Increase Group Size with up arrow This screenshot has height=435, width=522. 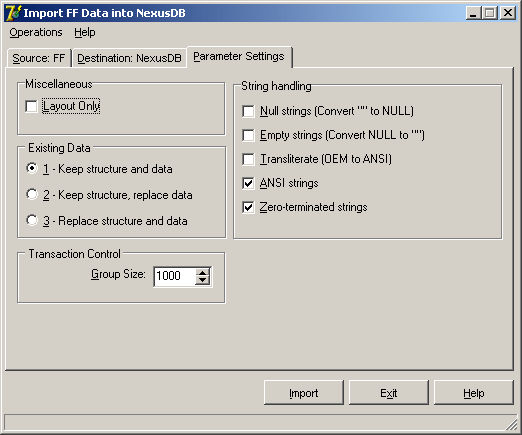point(202,272)
